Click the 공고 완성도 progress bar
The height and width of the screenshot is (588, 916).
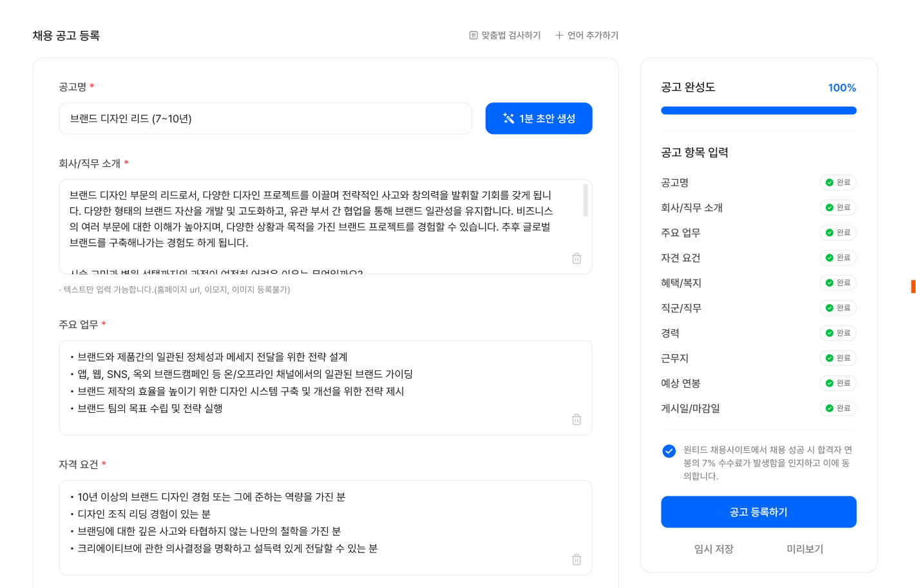(x=758, y=111)
